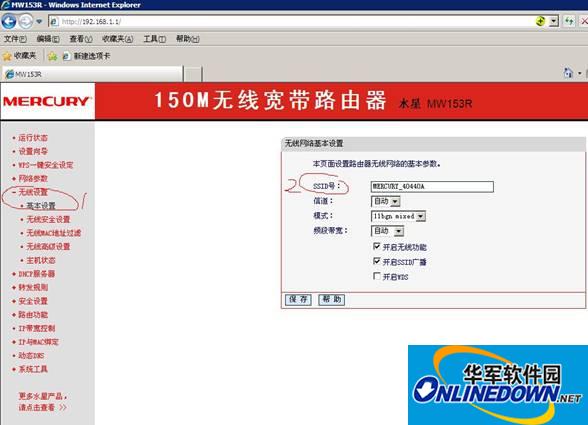Viewport: 588px width, 425px height.
Task: Expand 系统工具 in sidebar
Action: (33, 369)
